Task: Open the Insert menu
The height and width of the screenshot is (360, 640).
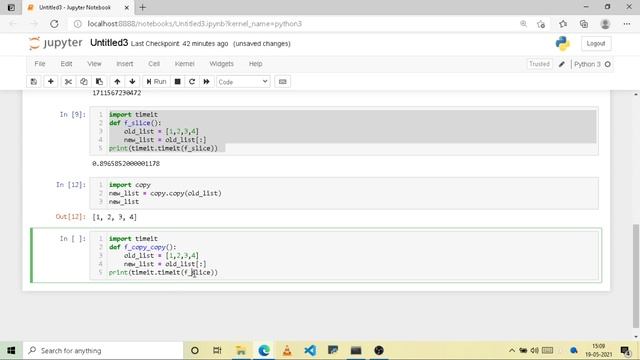Action: click(124, 64)
